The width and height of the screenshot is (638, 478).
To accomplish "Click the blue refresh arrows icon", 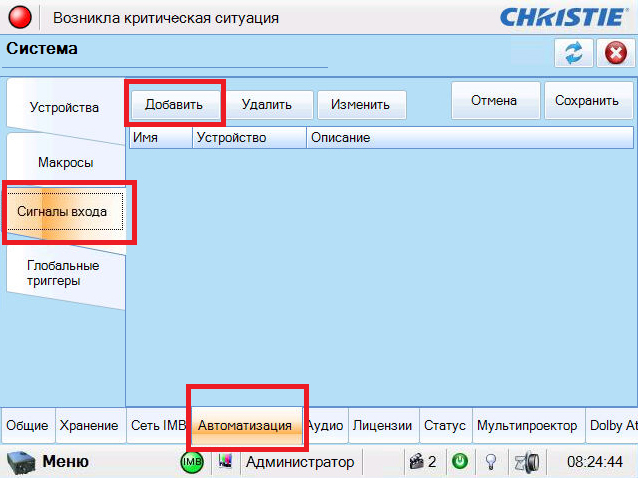I will click(x=573, y=53).
